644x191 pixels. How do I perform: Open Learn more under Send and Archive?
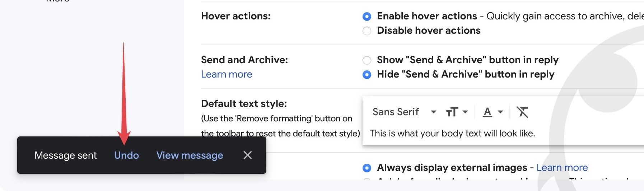[x=227, y=74]
